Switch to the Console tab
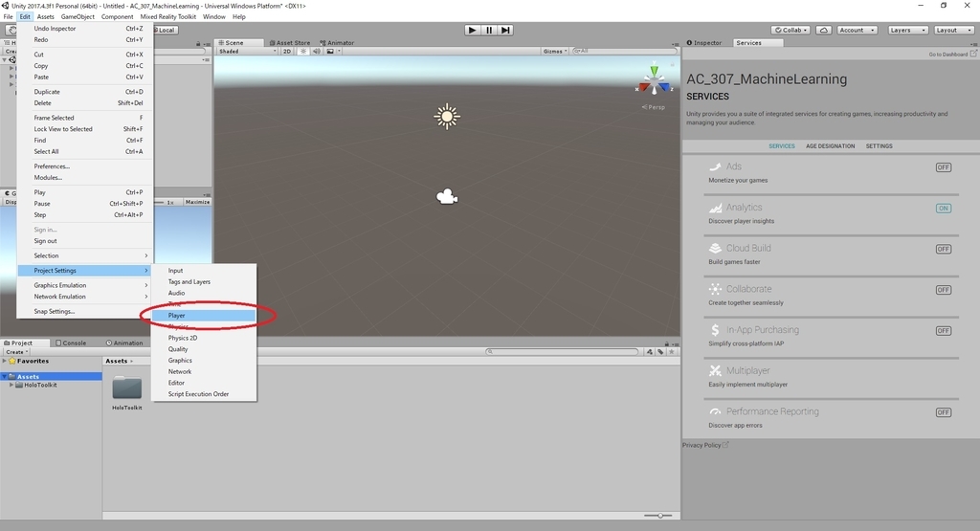The image size is (980, 531). [x=71, y=343]
